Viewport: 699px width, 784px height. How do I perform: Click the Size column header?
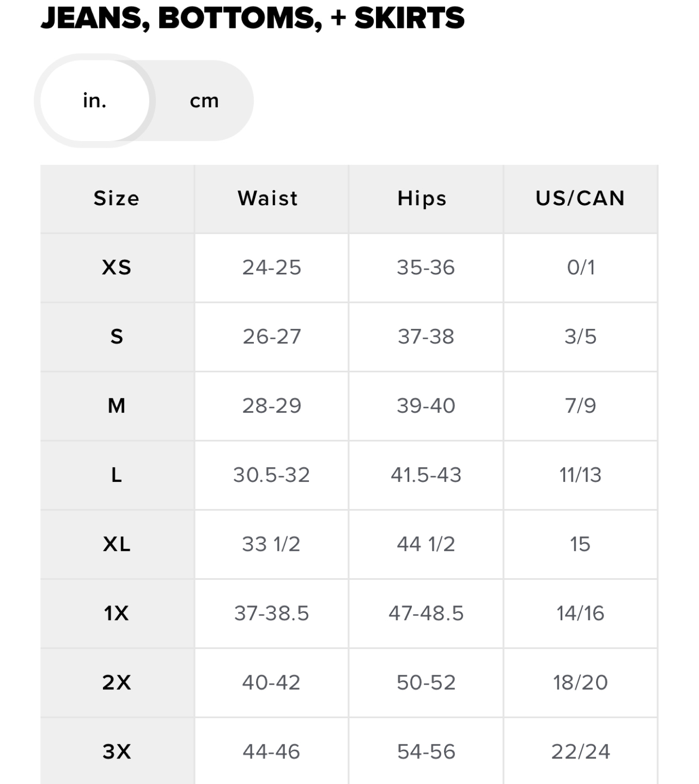[x=117, y=199]
